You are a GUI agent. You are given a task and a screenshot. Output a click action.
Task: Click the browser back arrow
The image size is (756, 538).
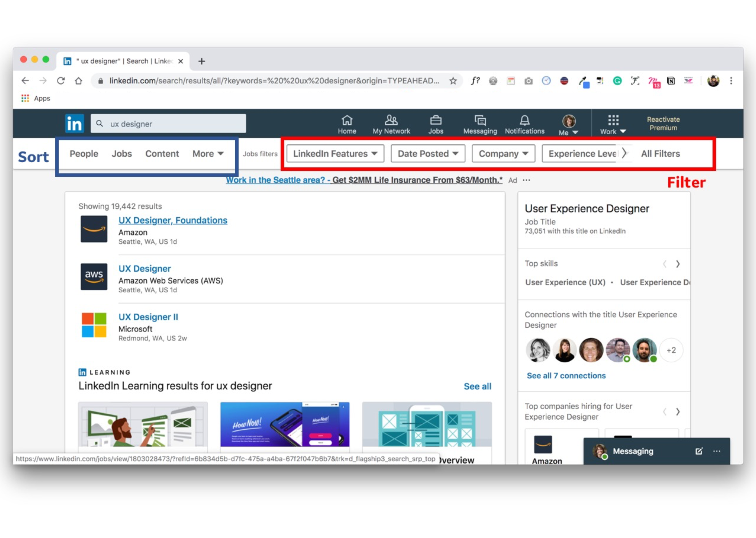pyautogui.click(x=25, y=80)
